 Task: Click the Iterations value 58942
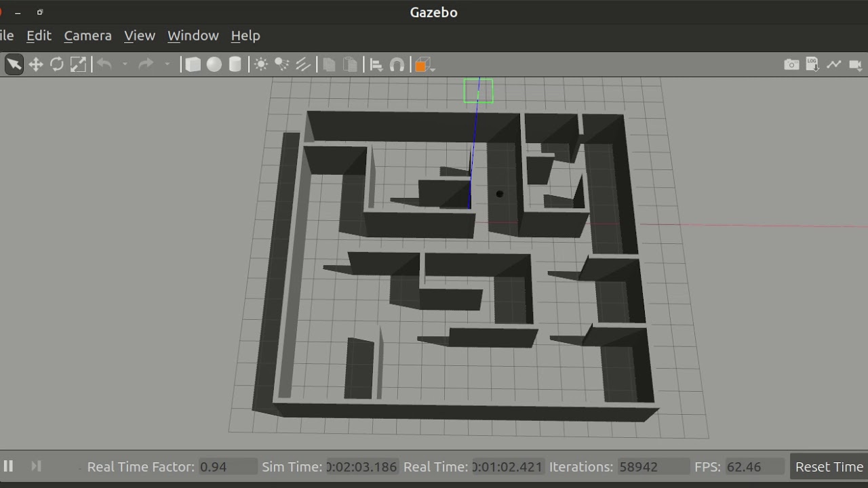(x=654, y=466)
